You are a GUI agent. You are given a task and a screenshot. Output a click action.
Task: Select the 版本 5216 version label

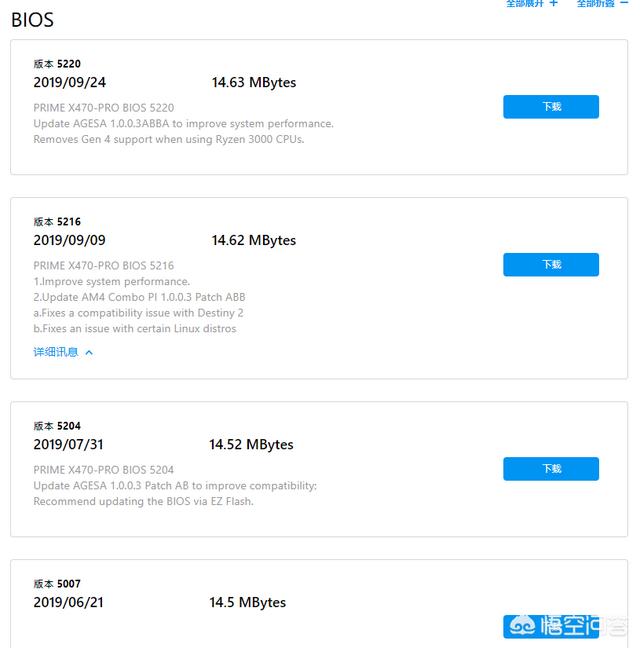57,222
